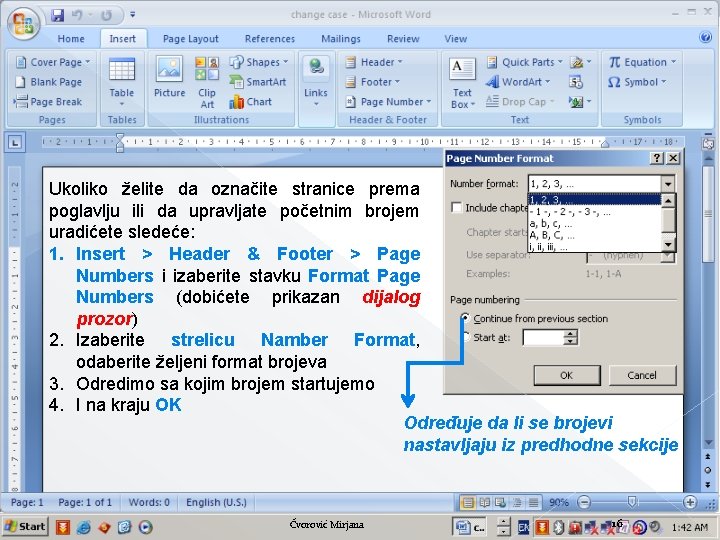Open the View tab
The image size is (720, 540).
(456, 39)
